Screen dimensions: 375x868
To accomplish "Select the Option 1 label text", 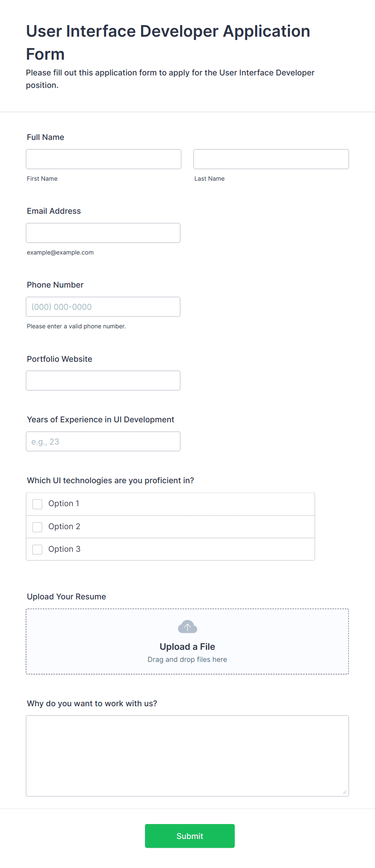I will pyautogui.click(x=64, y=503).
